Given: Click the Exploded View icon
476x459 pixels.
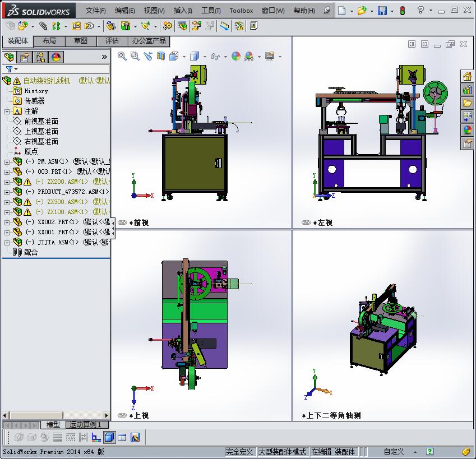Looking at the screenshot, I should [196, 26].
